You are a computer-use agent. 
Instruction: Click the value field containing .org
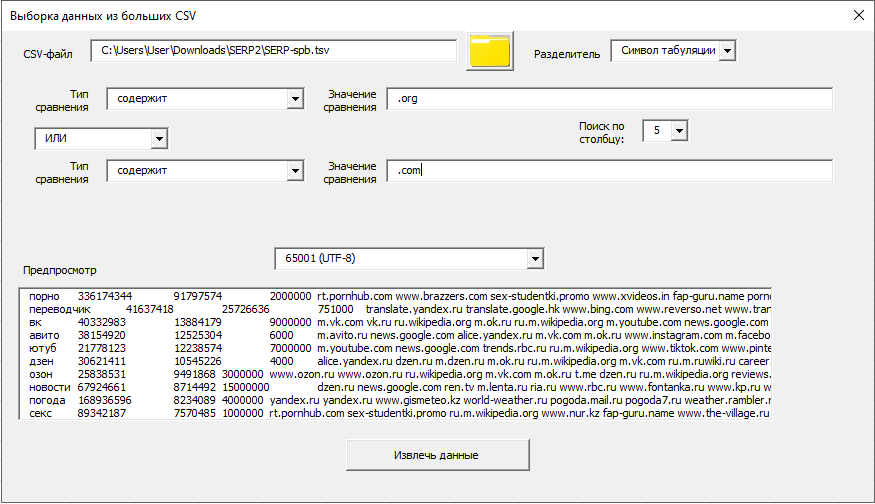coord(609,99)
